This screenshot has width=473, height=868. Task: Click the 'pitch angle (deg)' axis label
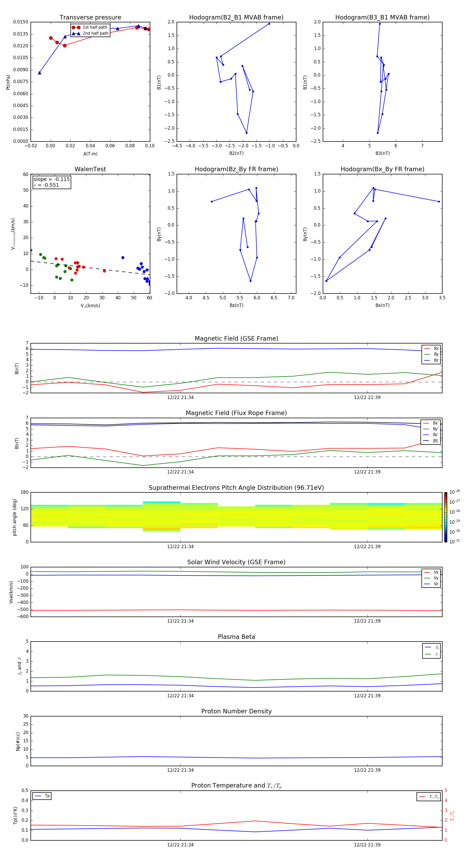pos(14,517)
